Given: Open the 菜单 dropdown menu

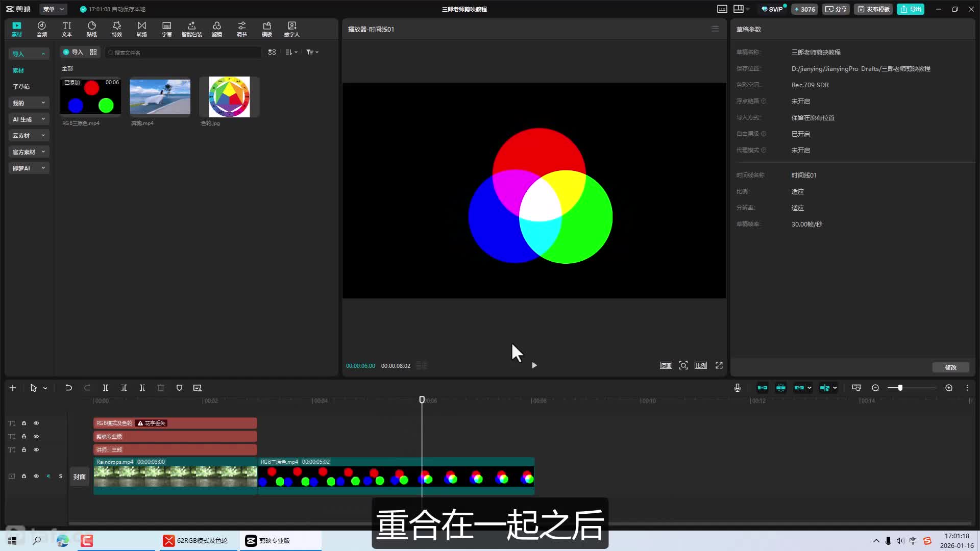Looking at the screenshot, I should click(53, 9).
